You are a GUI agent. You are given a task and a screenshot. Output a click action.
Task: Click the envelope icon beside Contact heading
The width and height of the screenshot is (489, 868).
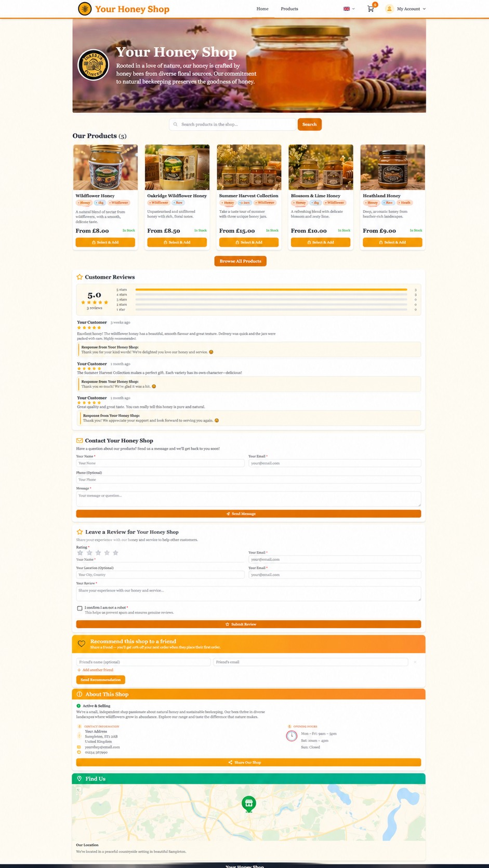click(80, 441)
